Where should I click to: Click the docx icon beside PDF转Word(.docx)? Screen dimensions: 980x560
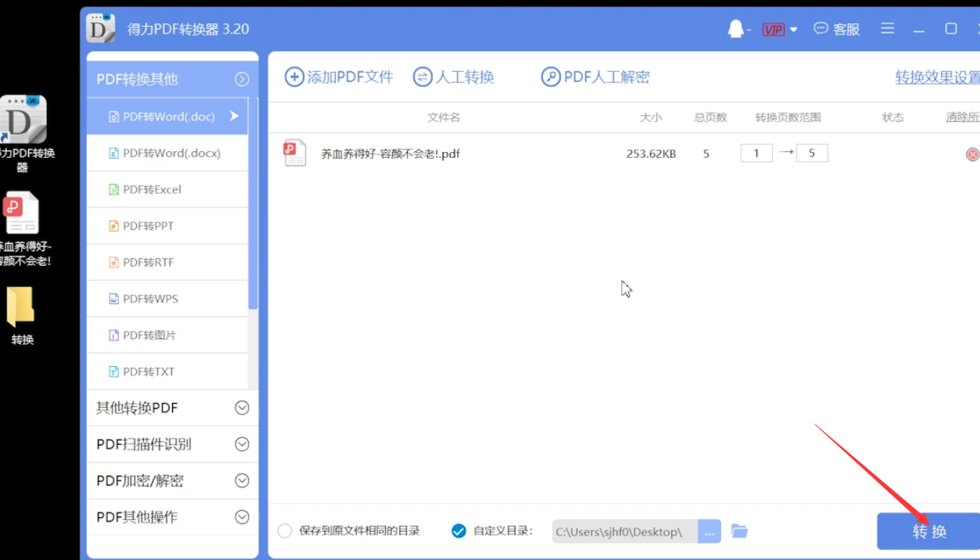point(114,153)
